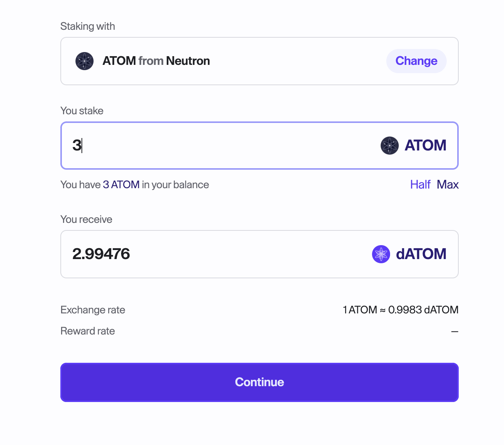504x445 pixels.
Task: Click the 'Exchange rate' label
Action: coord(93,310)
